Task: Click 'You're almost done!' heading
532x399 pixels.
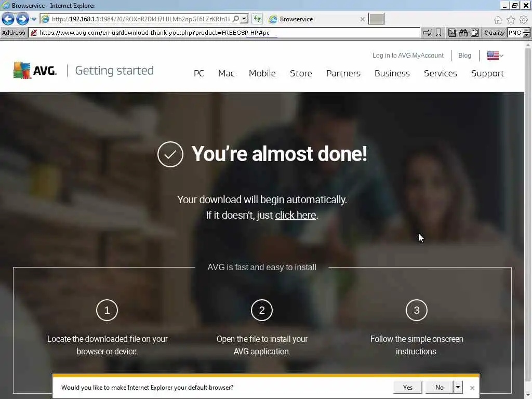Action: click(x=279, y=154)
